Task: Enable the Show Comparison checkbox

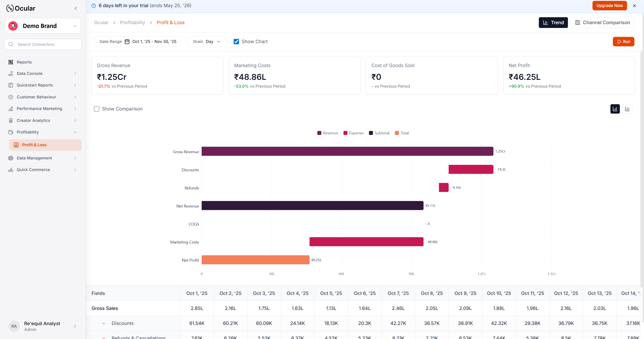Action: tap(96, 109)
